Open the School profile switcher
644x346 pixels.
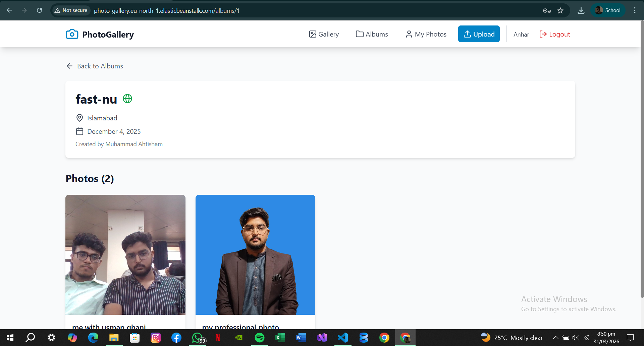click(x=608, y=10)
